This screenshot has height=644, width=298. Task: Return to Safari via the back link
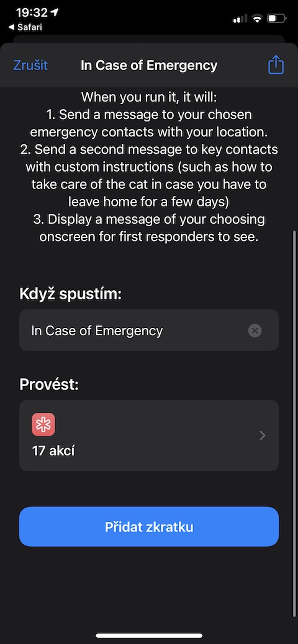tap(25, 27)
